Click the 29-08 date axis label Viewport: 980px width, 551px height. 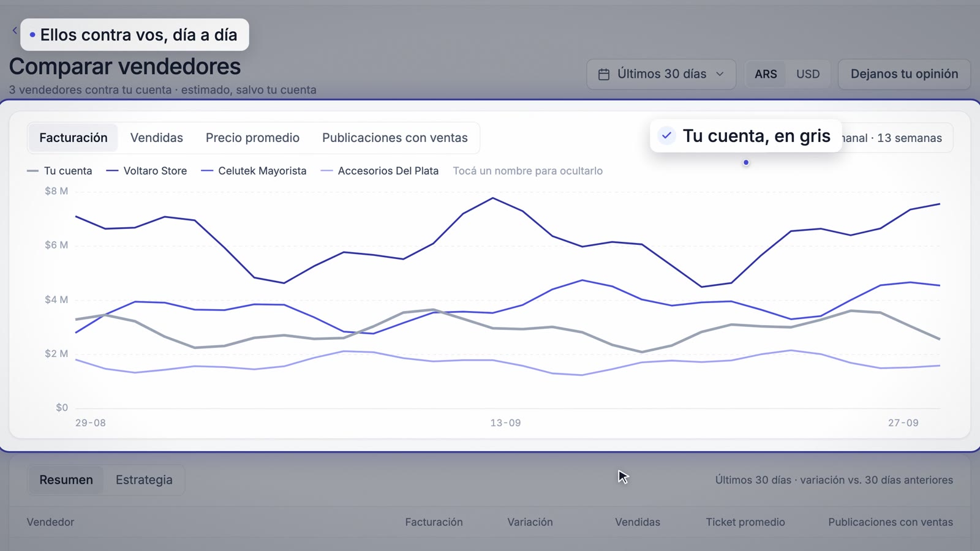click(91, 423)
